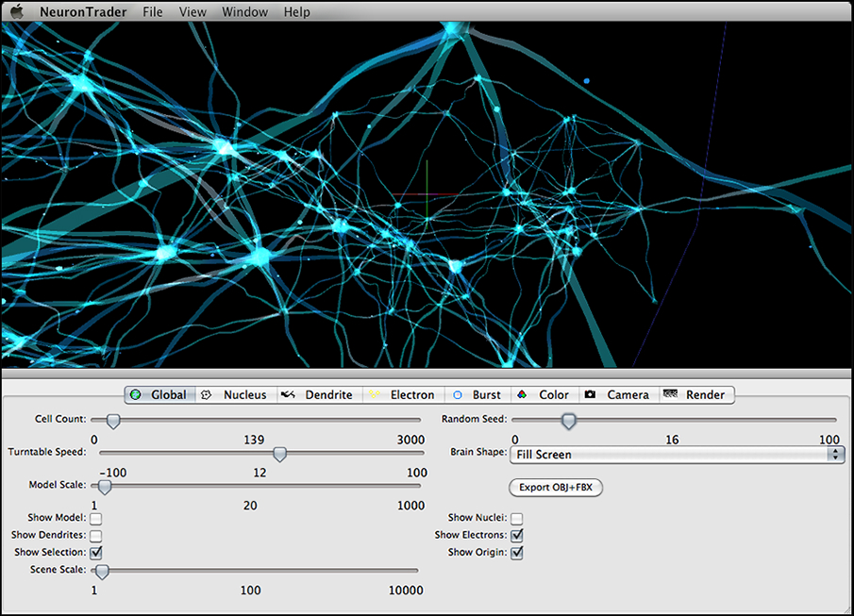Viewport: 854px width, 616px height.
Task: Enable the Show Nuclei checkbox
Action: [517, 519]
